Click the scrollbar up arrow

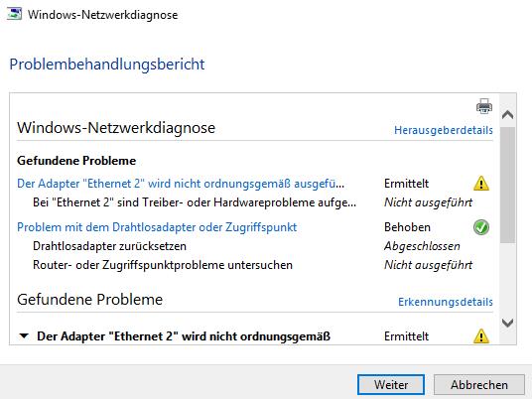pos(507,115)
